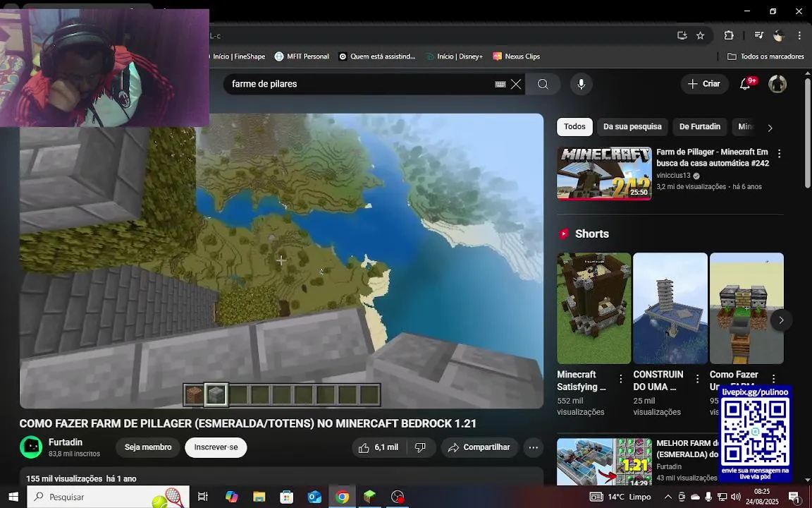This screenshot has height=508, width=812.
Task: Open the Chrome extensions puzzle icon
Action: tap(729, 35)
